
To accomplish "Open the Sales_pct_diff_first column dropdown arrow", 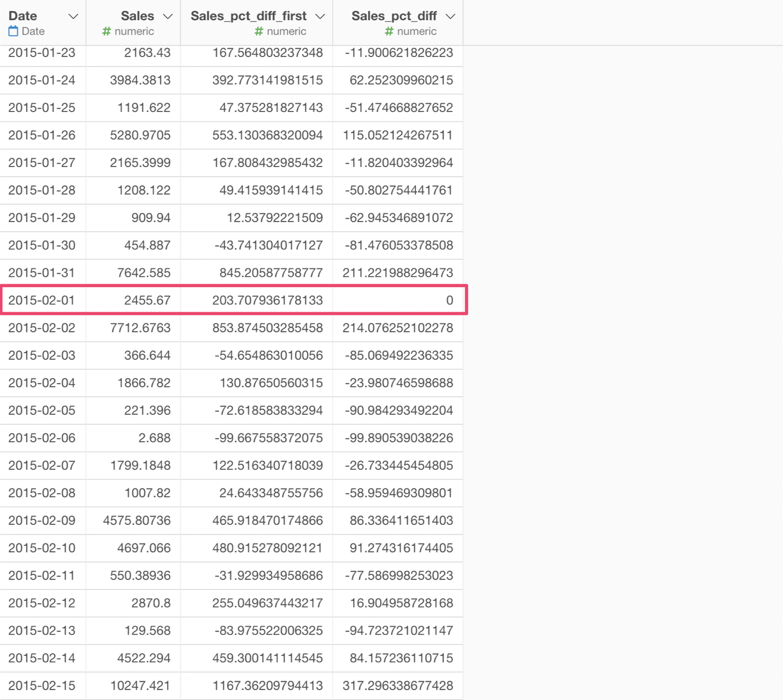I will (x=320, y=17).
